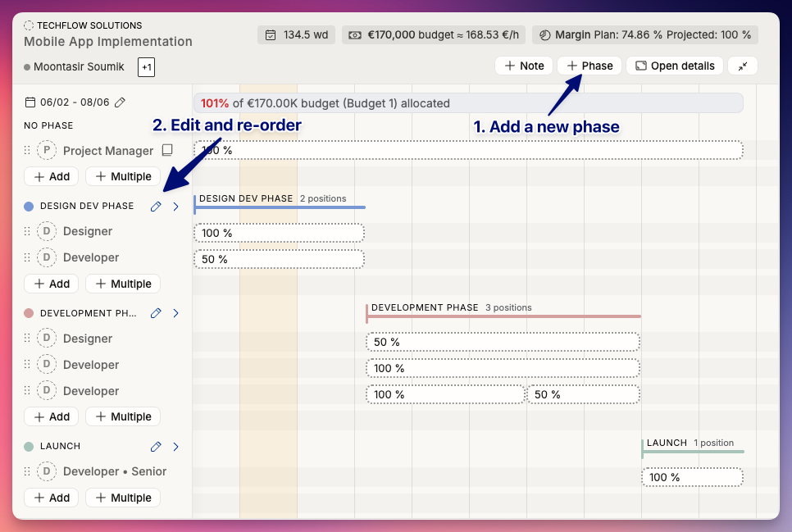Edit the Launch phase pencil icon
The width and height of the screenshot is (792, 532).
click(156, 447)
